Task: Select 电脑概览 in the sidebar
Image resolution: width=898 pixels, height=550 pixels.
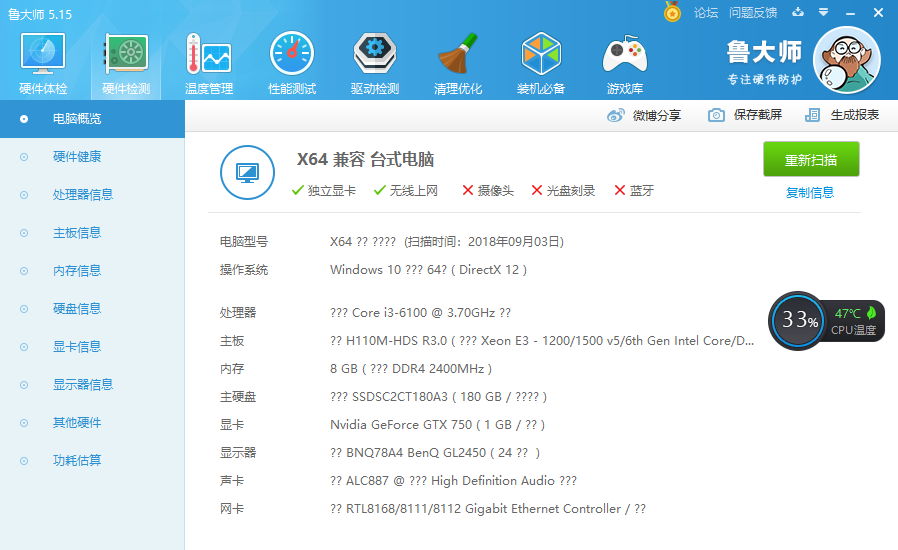Action: point(92,119)
